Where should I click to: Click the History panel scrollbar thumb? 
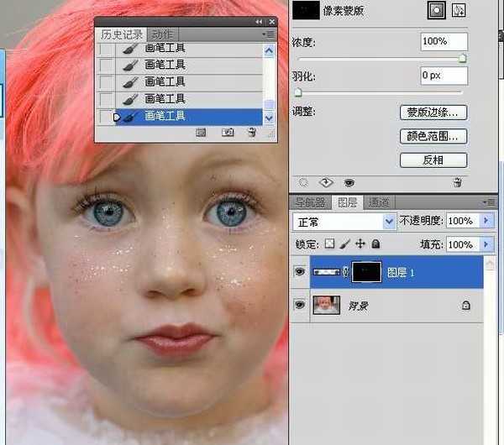(x=269, y=104)
